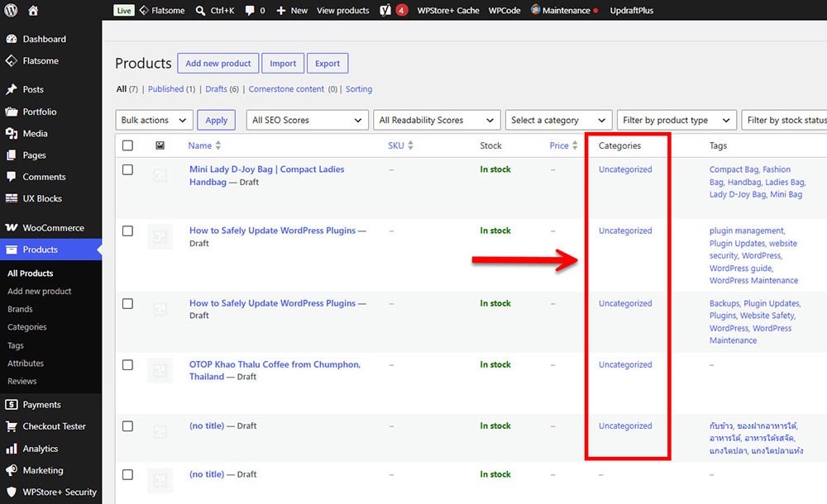Check the (no title) row with Thai tags

pyautogui.click(x=127, y=426)
